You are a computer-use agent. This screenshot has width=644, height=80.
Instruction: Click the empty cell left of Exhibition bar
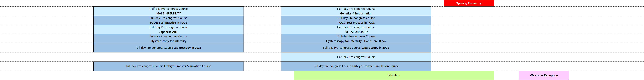[x=147, y=75]
